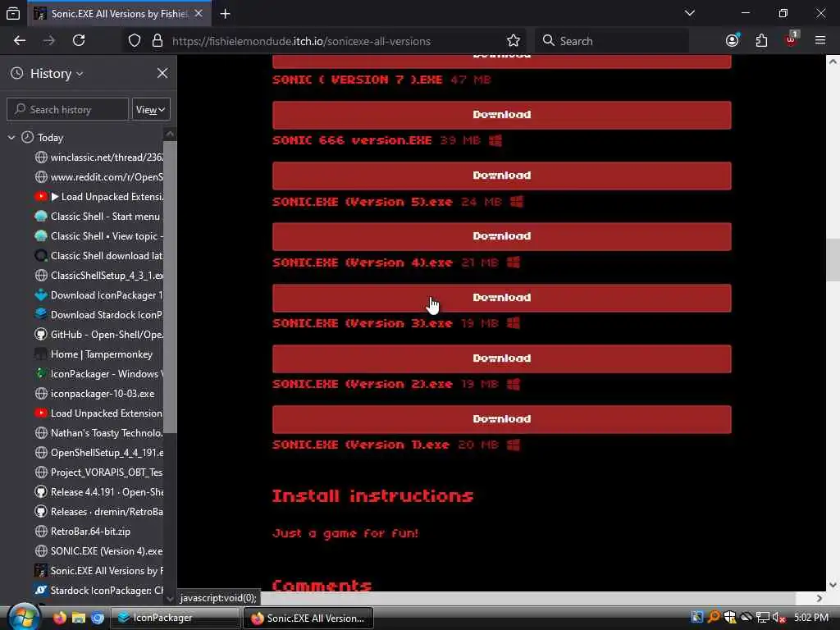Open winclassic.net thread history entry

99,157
